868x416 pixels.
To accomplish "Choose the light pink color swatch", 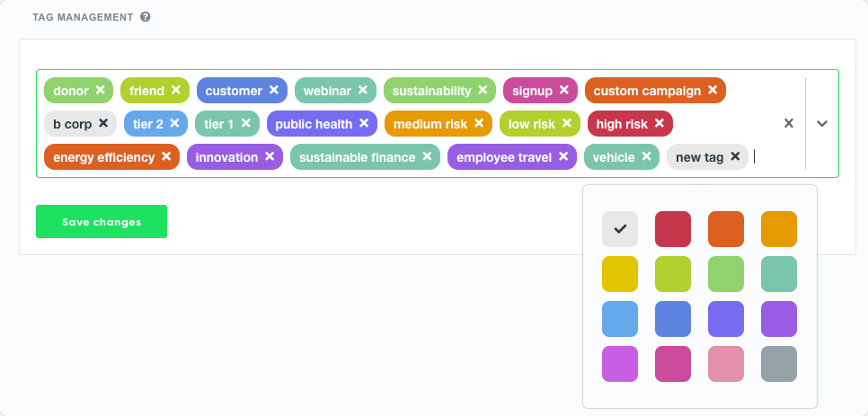I will (726, 364).
